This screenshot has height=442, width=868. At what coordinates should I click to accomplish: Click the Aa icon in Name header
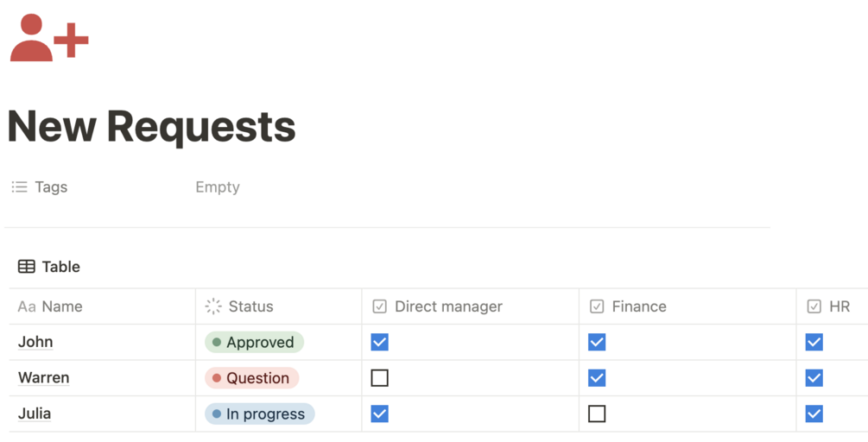point(27,306)
